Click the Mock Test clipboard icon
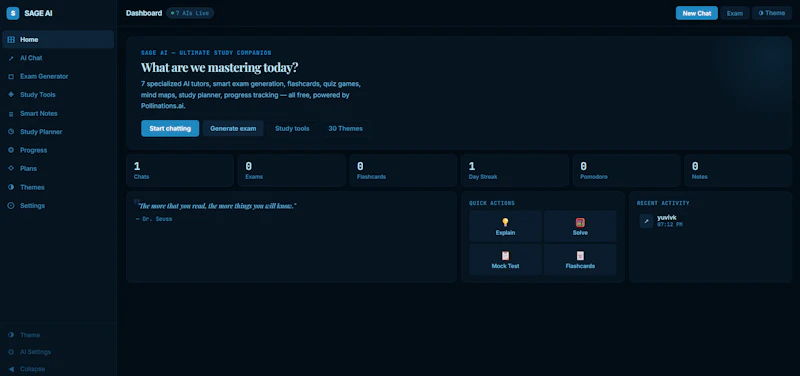This screenshot has height=376, width=800. coord(505,256)
